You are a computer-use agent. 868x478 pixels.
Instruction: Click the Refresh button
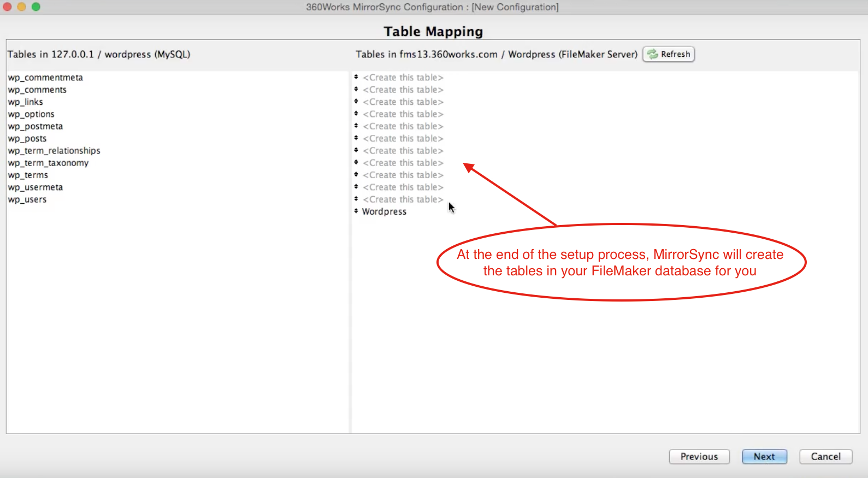point(669,54)
